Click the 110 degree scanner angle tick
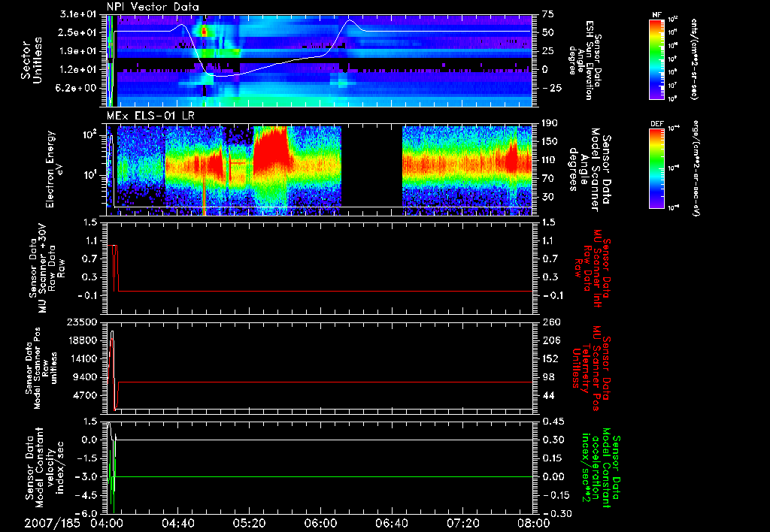Viewport: 770px width, 532px height. 550,160
